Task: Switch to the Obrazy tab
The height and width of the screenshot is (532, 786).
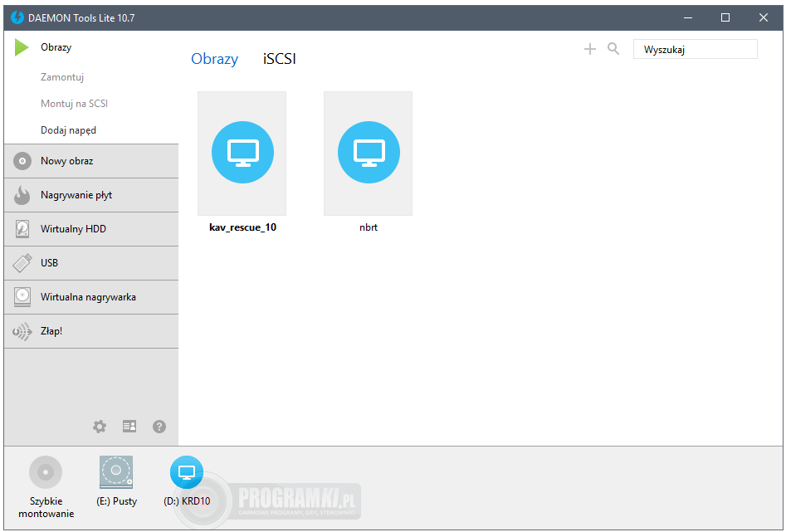Action: coord(214,59)
